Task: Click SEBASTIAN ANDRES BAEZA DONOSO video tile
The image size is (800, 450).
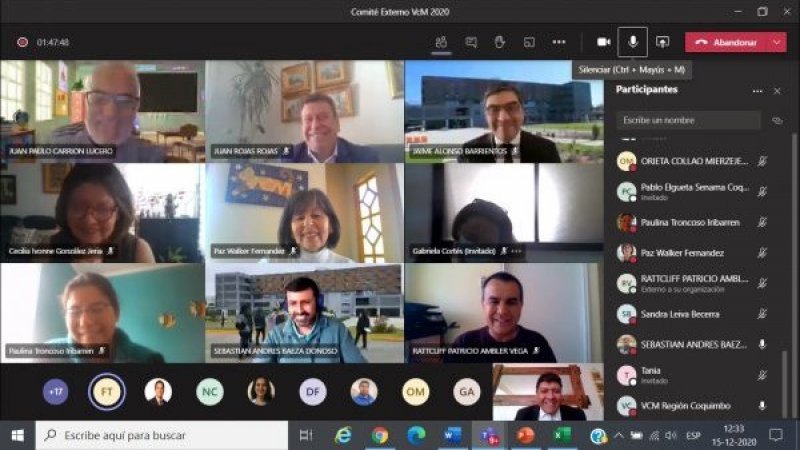Action: point(305,313)
